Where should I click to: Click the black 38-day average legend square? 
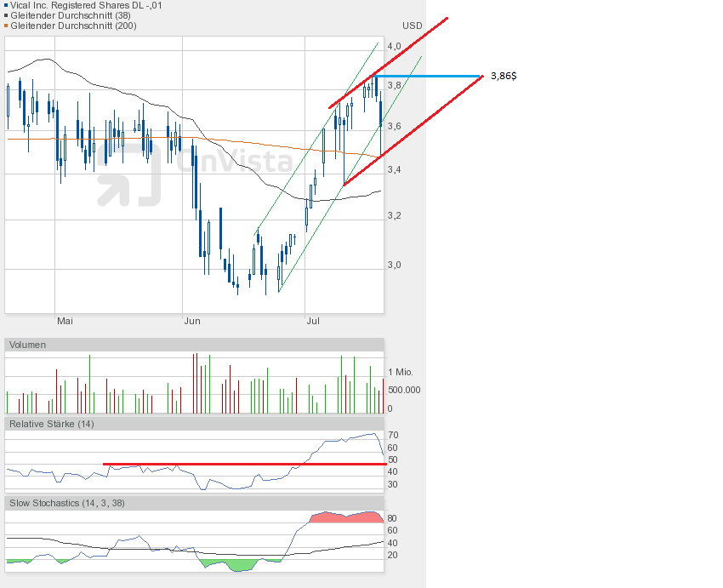point(7,15)
